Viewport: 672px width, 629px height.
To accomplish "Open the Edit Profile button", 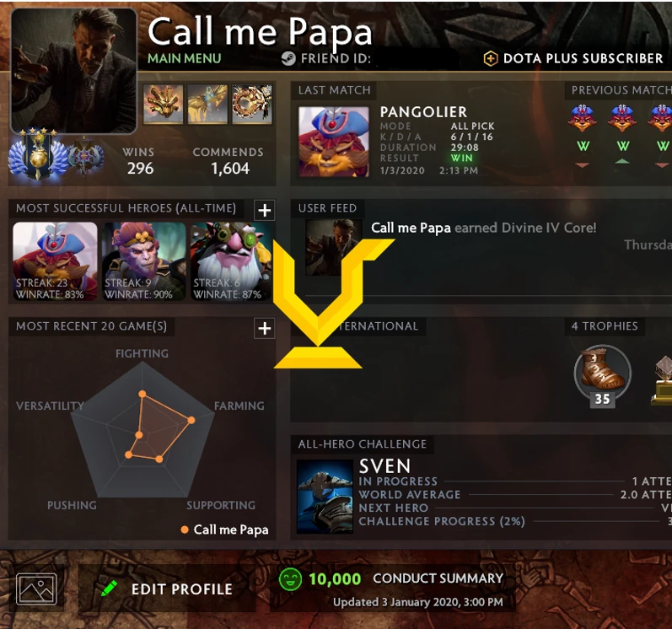I will [167, 589].
